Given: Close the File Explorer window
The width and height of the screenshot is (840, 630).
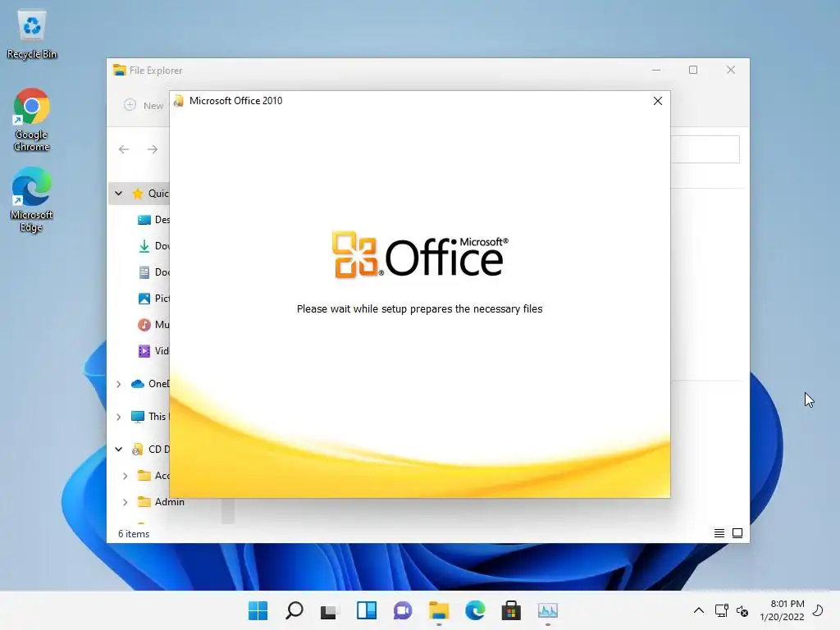Looking at the screenshot, I should tap(731, 71).
